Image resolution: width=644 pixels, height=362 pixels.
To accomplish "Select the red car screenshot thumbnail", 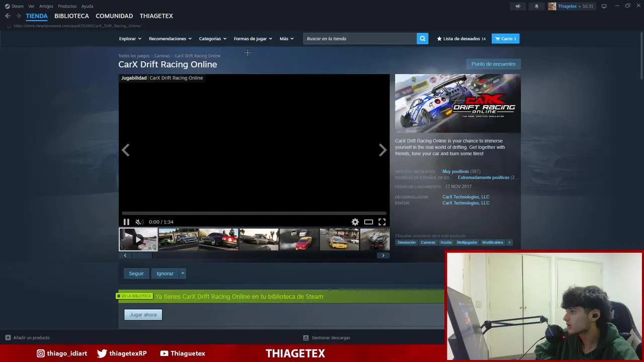I will [218, 239].
